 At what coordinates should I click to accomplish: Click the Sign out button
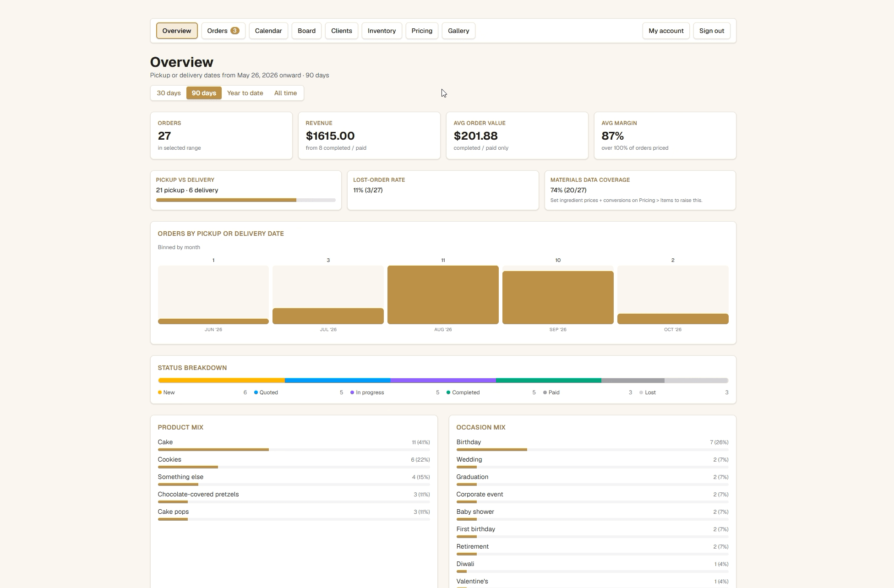pos(712,31)
